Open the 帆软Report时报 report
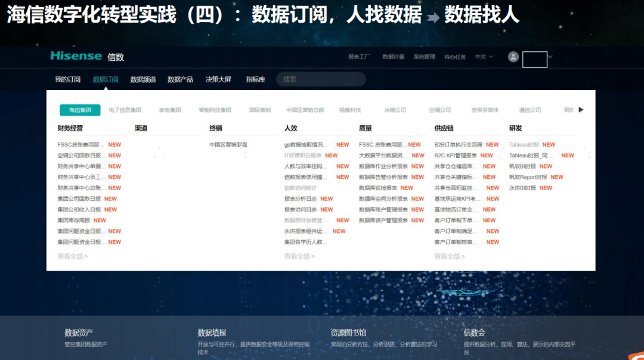This screenshot has width=644, height=360. click(x=528, y=177)
